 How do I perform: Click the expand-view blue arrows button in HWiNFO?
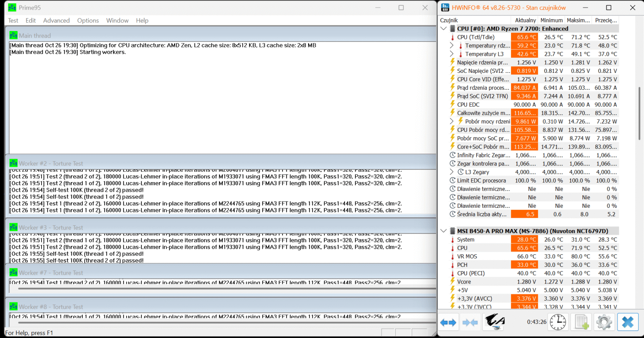pyautogui.click(x=448, y=322)
